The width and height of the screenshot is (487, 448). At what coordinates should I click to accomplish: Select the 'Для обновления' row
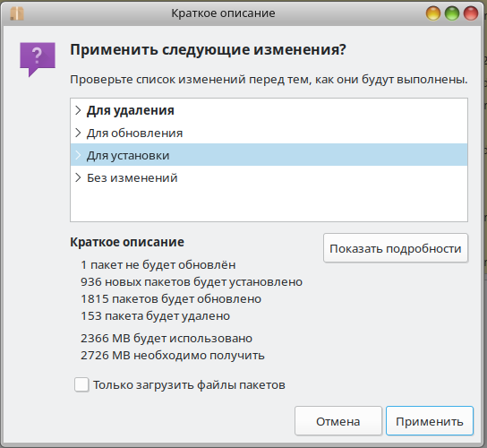269,134
